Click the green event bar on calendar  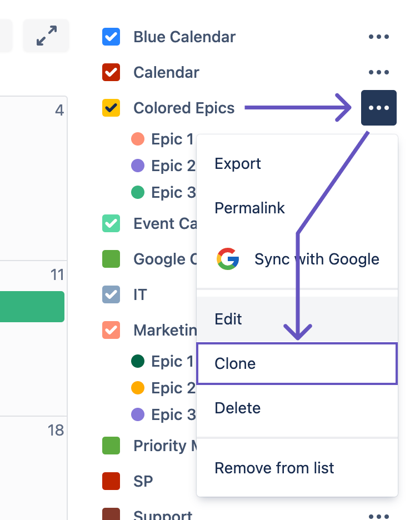pos(32,307)
